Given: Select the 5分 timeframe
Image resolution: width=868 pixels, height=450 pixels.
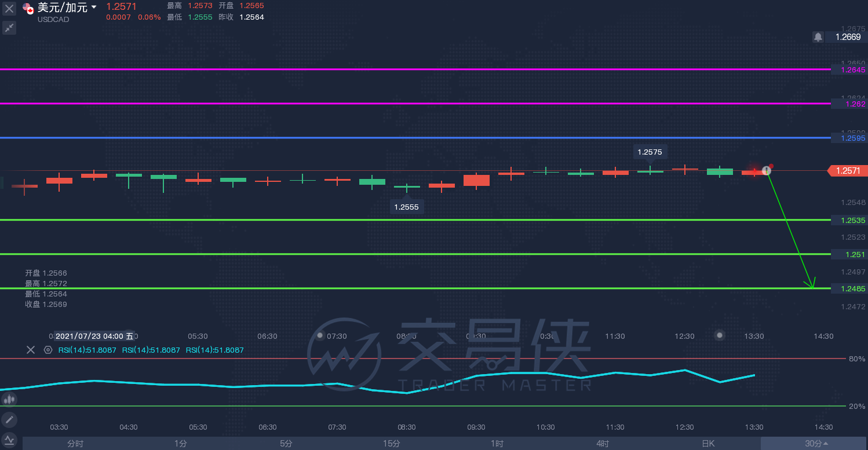Looking at the screenshot, I should [286, 444].
